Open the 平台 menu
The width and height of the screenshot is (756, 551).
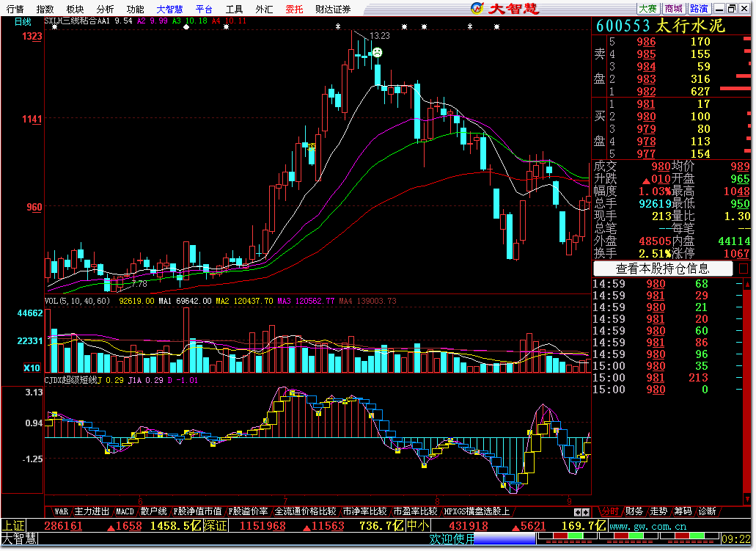[x=204, y=9]
